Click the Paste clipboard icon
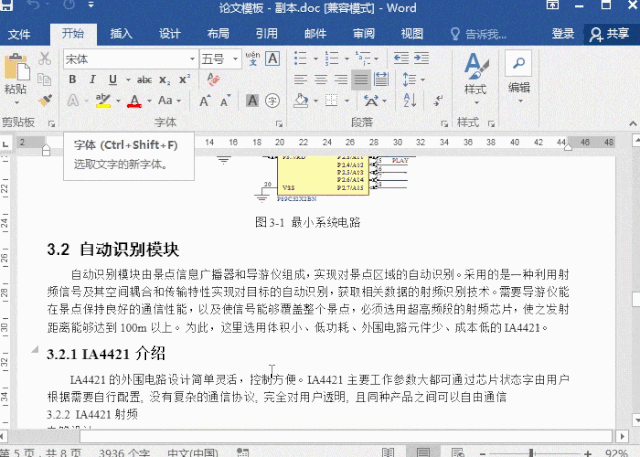 coord(16,67)
